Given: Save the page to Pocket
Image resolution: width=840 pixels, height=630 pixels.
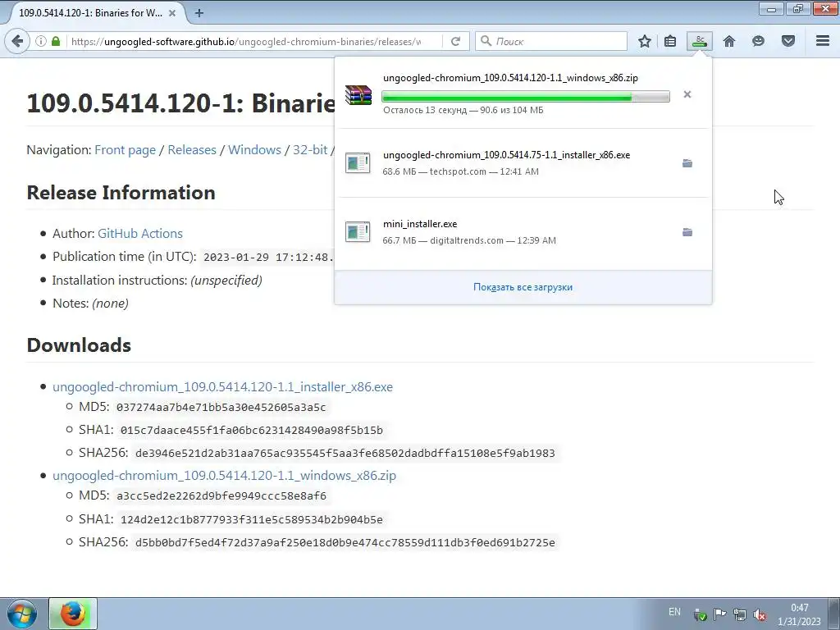Looking at the screenshot, I should [x=788, y=41].
